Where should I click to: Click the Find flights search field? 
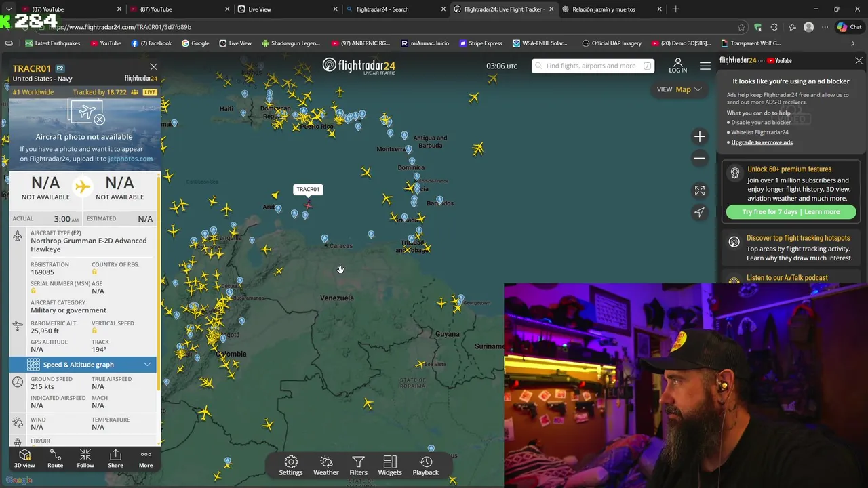(x=593, y=66)
